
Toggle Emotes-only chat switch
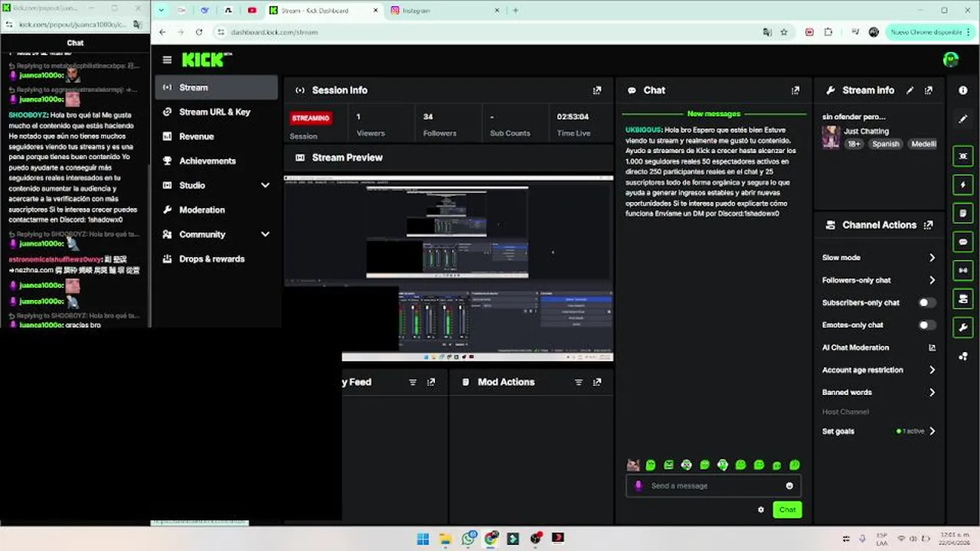[926, 324]
